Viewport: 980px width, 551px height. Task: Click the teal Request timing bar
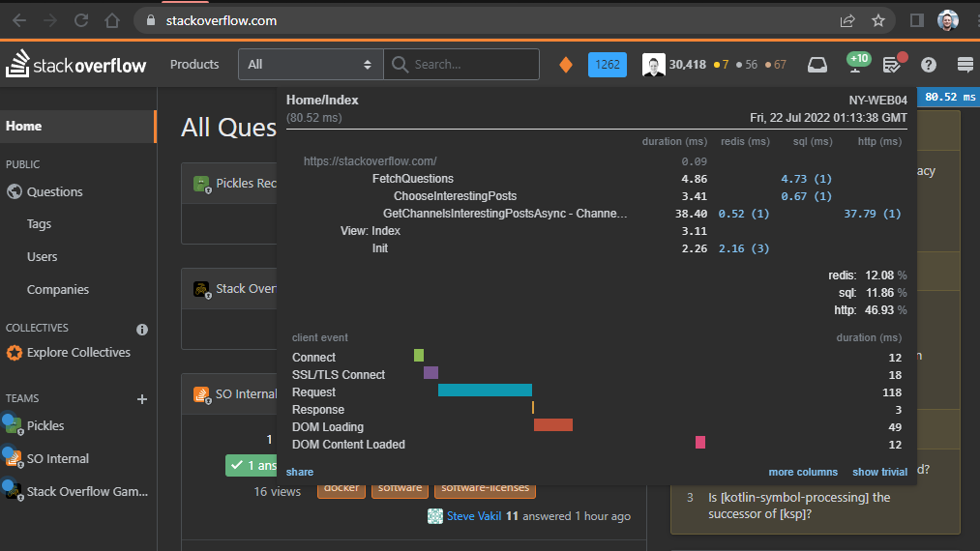coord(485,391)
